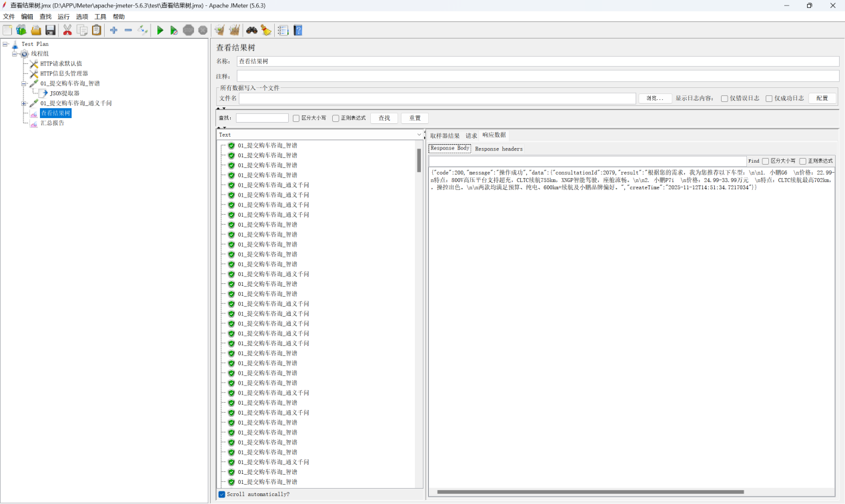Screen dimensions: 845x504
Task: Open the 运行 menu
Action: pyautogui.click(x=63, y=17)
